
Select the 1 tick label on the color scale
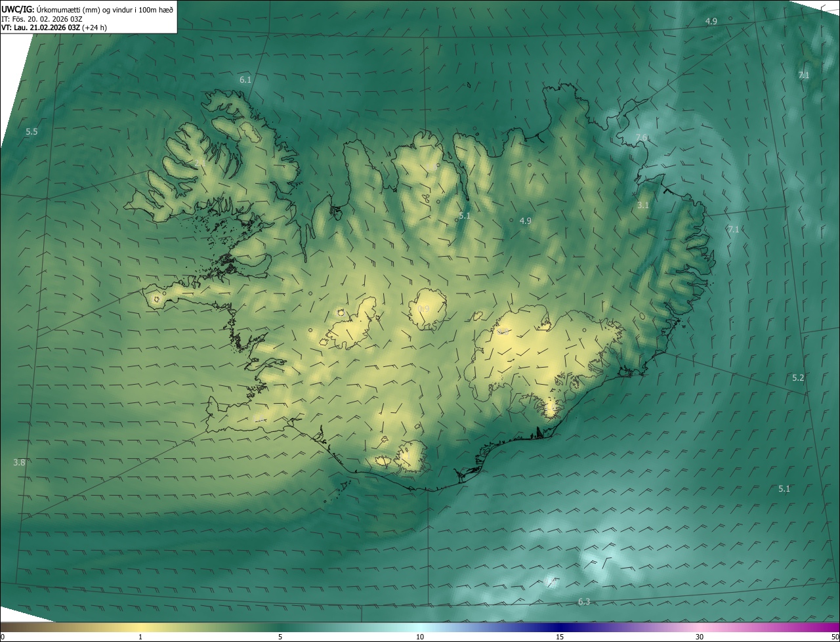pyautogui.click(x=140, y=637)
